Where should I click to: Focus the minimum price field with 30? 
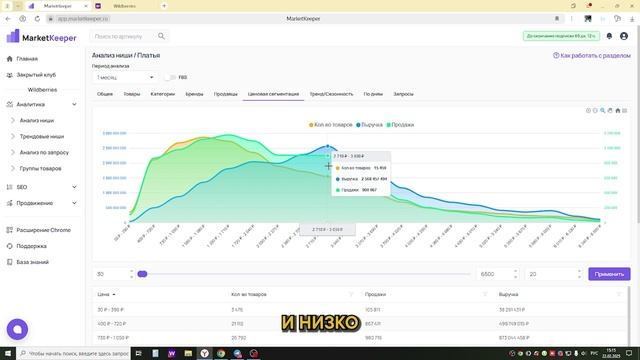click(x=113, y=274)
